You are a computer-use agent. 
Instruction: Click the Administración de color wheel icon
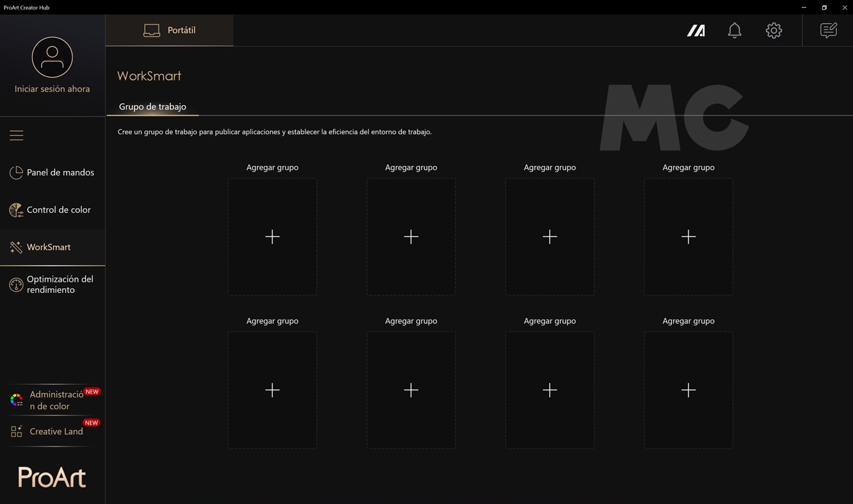[17, 400]
